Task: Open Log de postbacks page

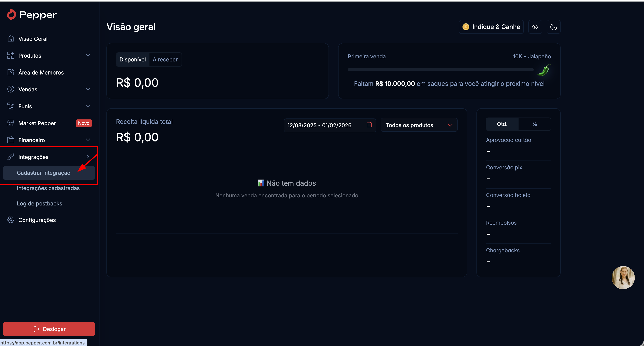Action: pos(40,204)
